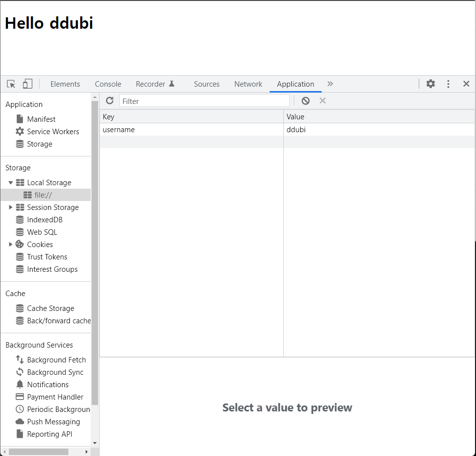
Task: Click the sidebar vertical scrollbar thumb
Action: (95, 253)
